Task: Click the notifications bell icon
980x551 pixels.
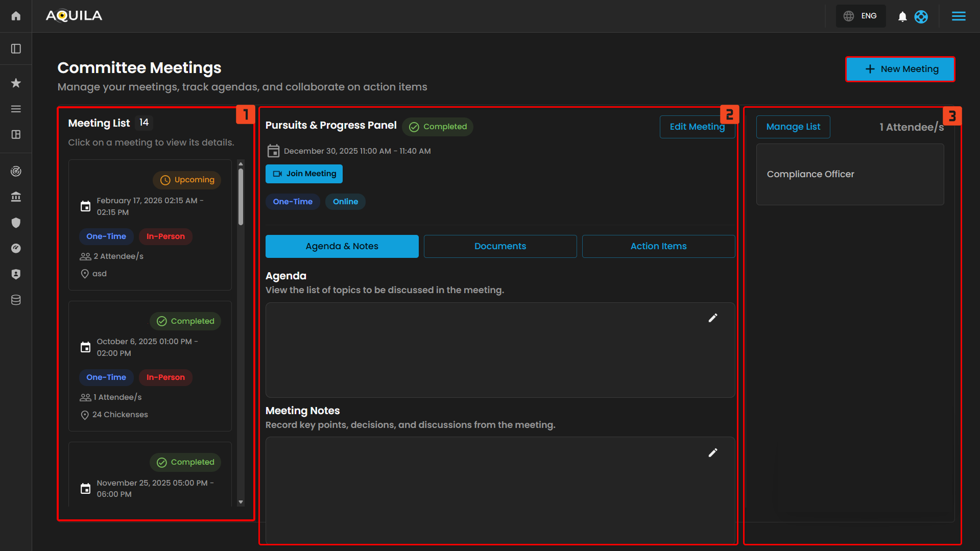Action: click(x=902, y=16)
